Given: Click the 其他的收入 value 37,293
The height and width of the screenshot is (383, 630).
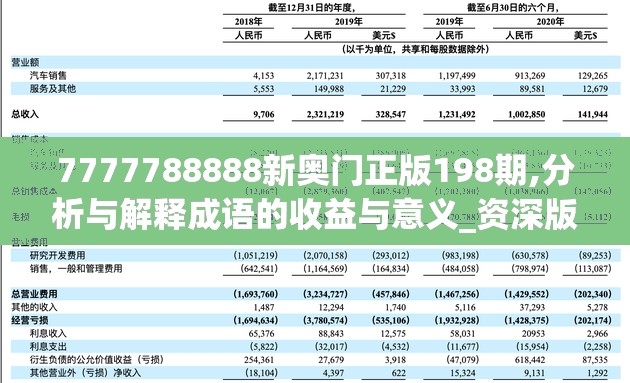Looking at the screenshot, I should pos(532,307).
